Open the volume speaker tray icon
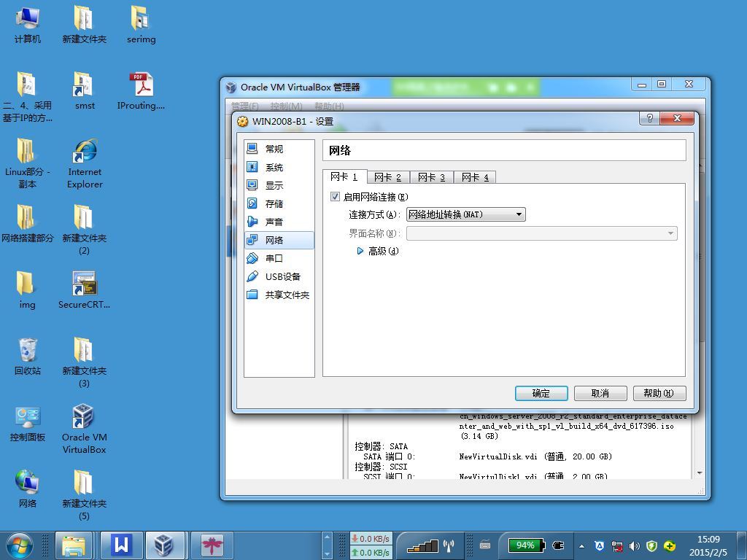This screenshot has width=747, height=560. (634, 545)
